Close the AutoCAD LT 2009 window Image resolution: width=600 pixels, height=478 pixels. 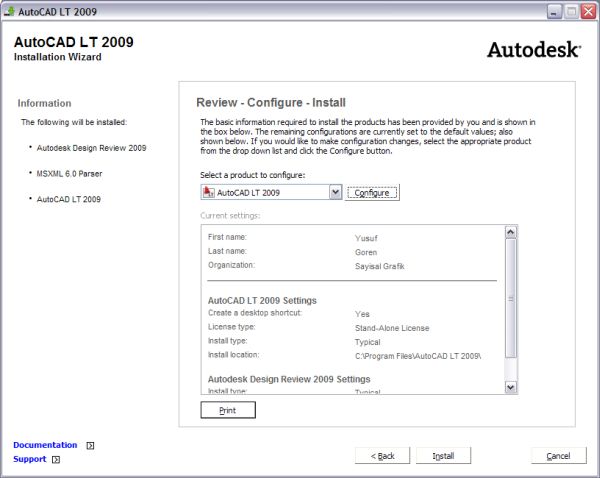tap(588, 11)
